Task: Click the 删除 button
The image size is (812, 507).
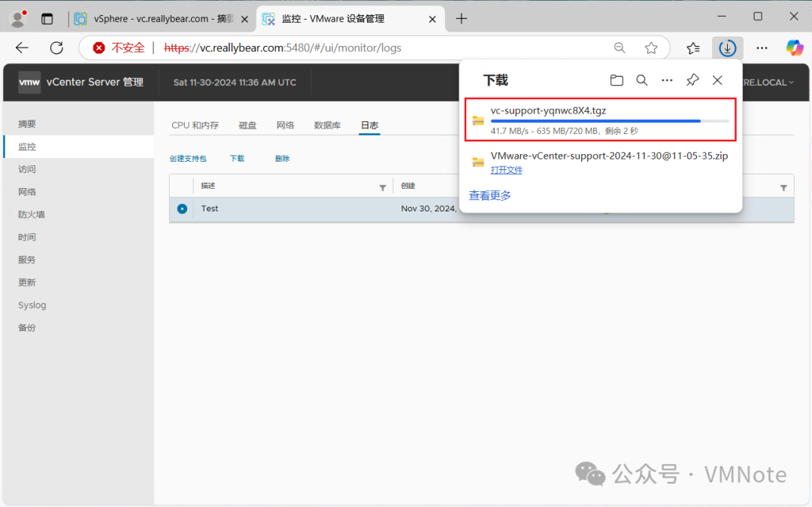Action: click(282, 159)
